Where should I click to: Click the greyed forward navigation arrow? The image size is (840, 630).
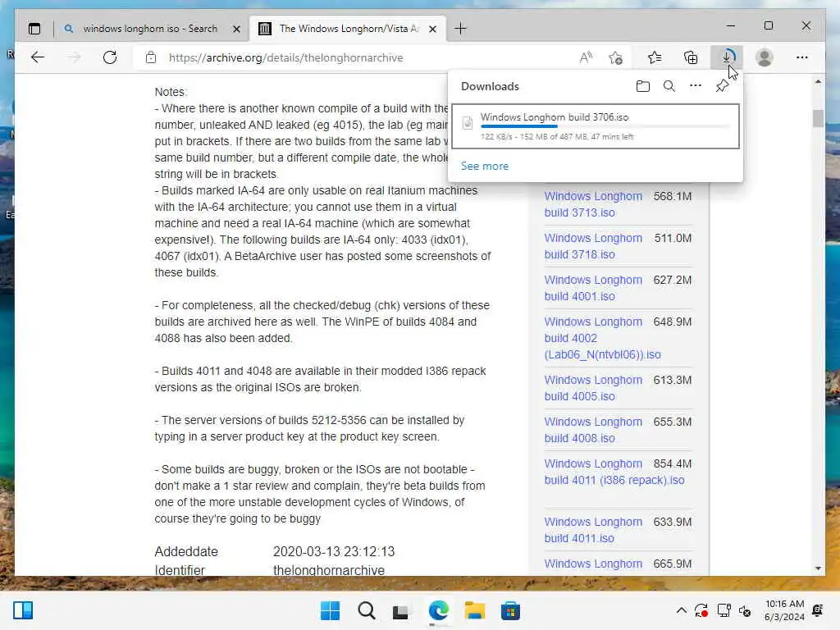(74, 57)
